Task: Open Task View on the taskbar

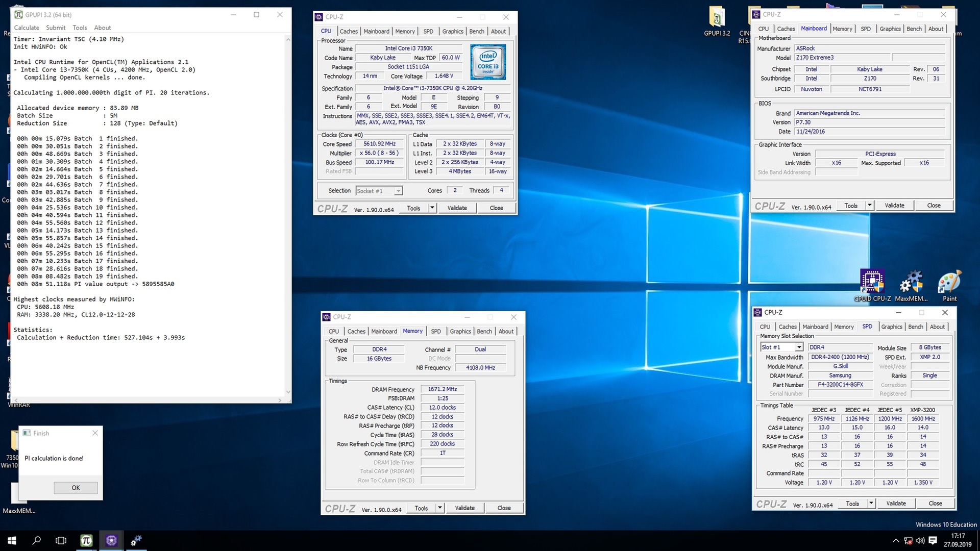Action: 61,540
